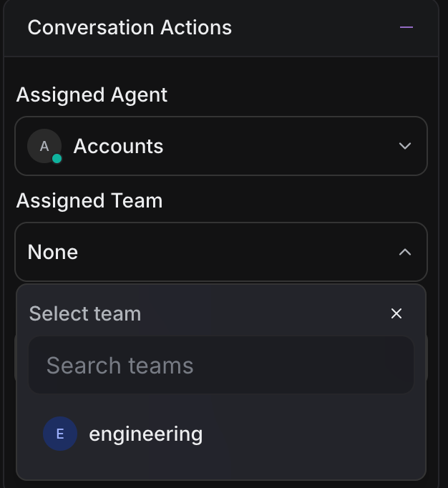Click the Search teams placeholder text
The width and height of the screenshot is (448, 488).
pos(120,366)
